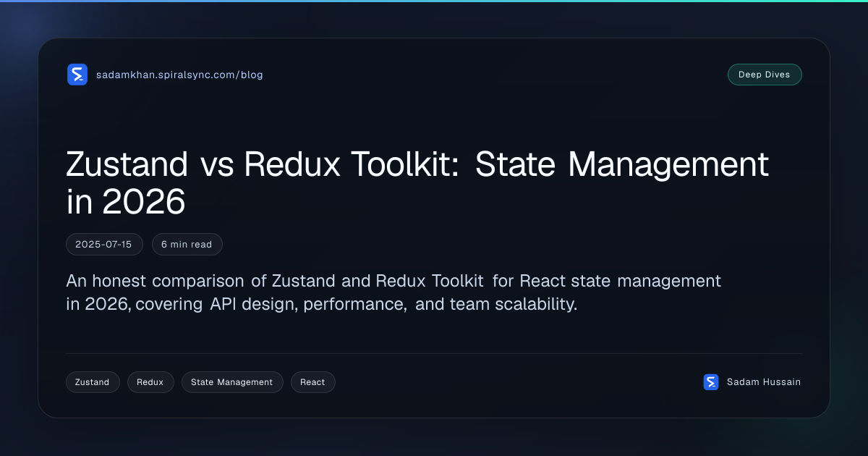The image size is (868, 456).
Task: Click the article title Zustand vs Redux Toolkit
Action: coord(417,183)
